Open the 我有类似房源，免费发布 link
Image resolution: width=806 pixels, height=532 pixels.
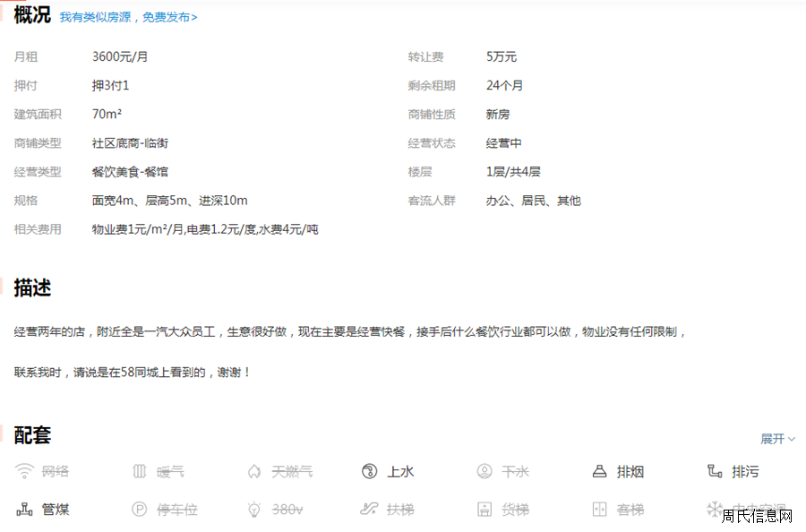pyautogui.click(x=128, y=17)
